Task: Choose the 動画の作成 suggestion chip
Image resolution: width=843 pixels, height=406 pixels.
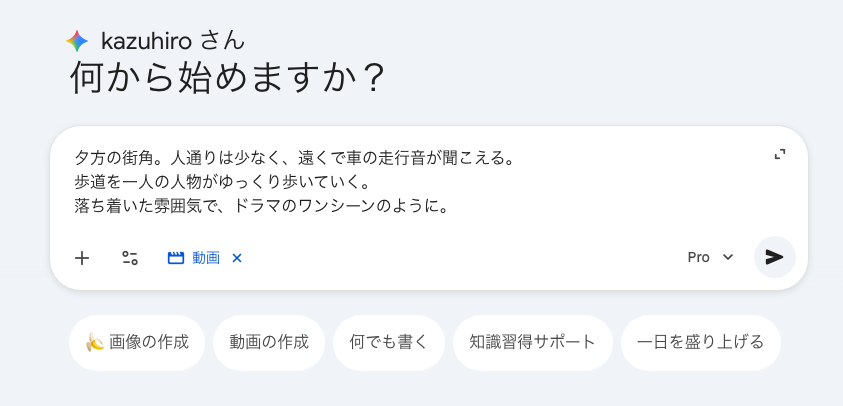Action: [269, 342]
